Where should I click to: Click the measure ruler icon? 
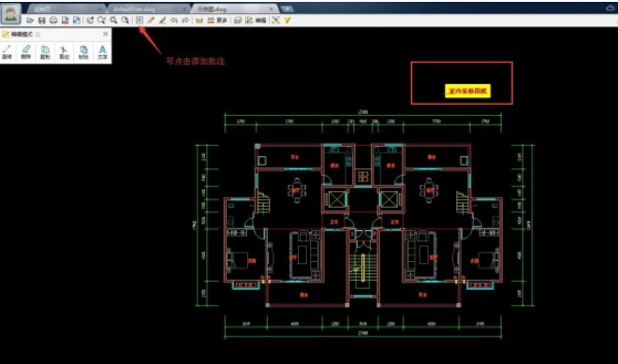click(199, 20)
